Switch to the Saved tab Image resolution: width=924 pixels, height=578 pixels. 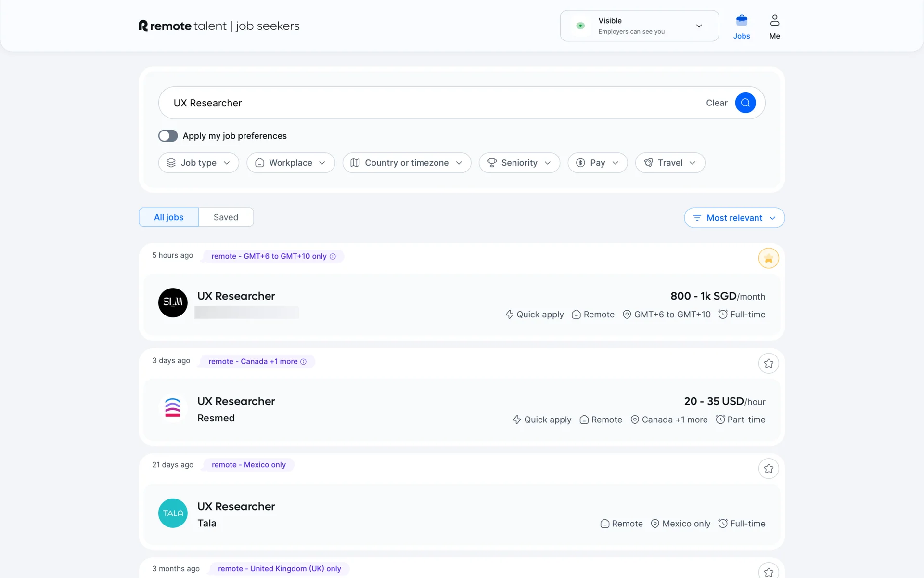click(x=226, y=217)
